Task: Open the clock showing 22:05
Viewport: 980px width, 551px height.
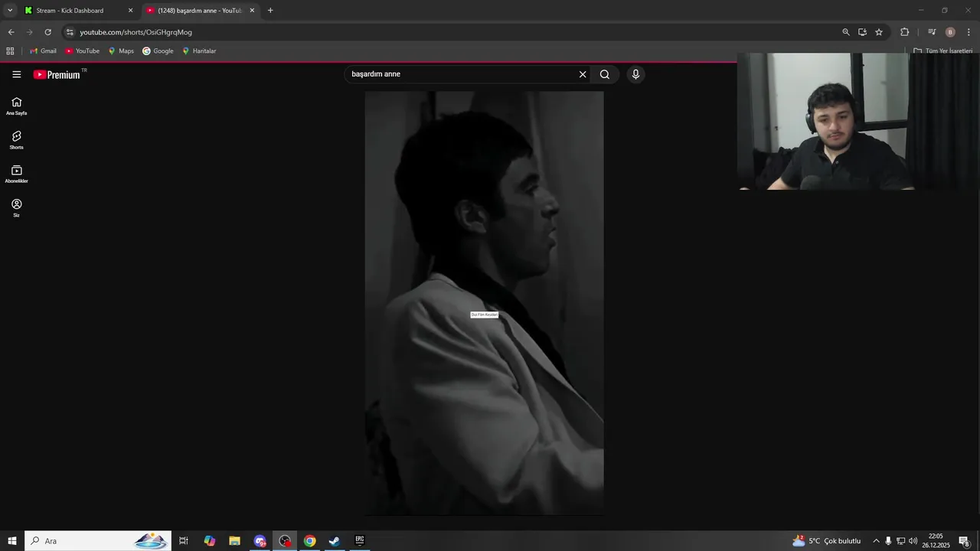Action: (x=936, y=541)
